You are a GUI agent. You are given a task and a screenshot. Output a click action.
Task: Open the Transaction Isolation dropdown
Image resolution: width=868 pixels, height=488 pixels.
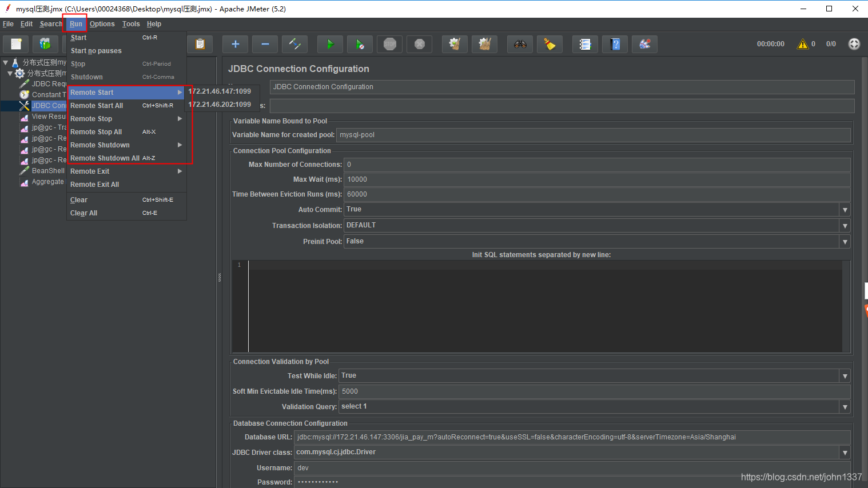[x=845, y=226]
